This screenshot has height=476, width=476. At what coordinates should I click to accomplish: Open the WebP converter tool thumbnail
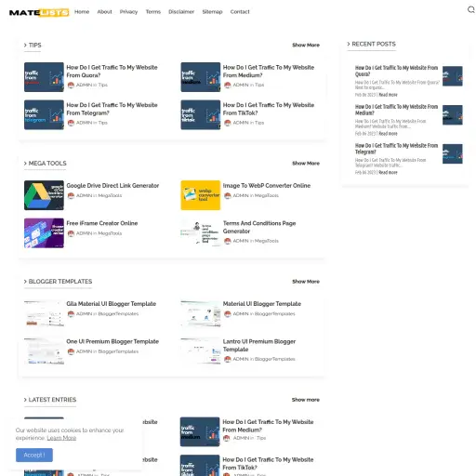(x=201, y=195)
